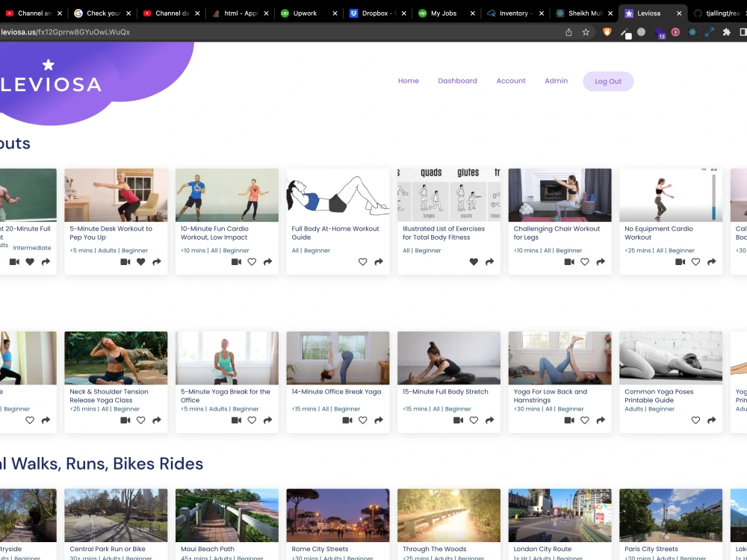Click video icon on No Equipment Cardio card

tap(681, 262)
